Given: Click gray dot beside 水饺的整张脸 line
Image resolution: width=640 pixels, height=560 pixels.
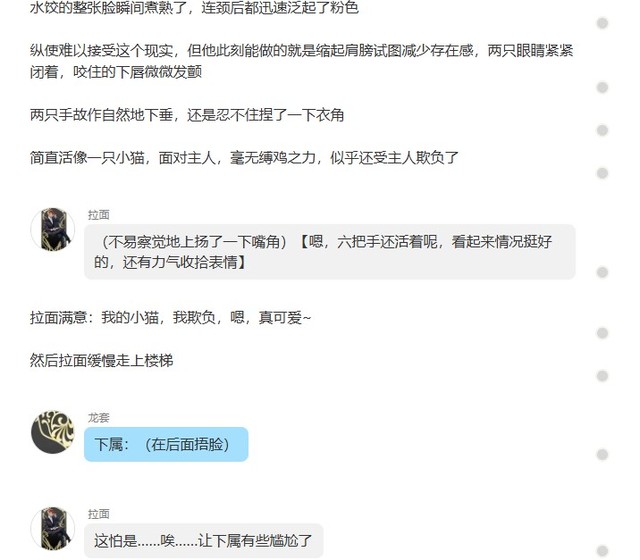Looking at the screenshot, I should pyautogui.click(x=602, y=23).
